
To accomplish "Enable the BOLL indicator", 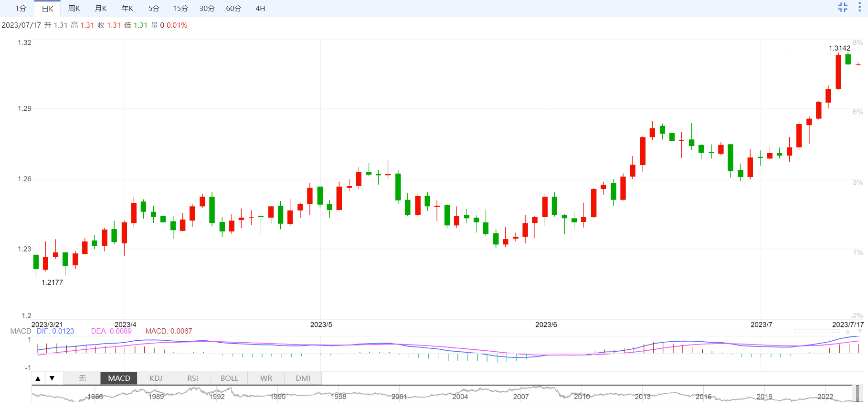I will point(229,378).
